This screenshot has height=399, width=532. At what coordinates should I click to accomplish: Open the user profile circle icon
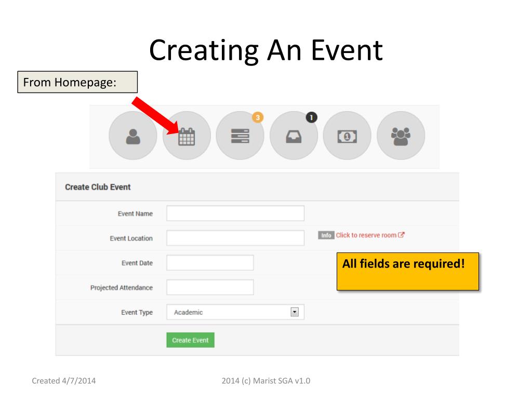133,136
